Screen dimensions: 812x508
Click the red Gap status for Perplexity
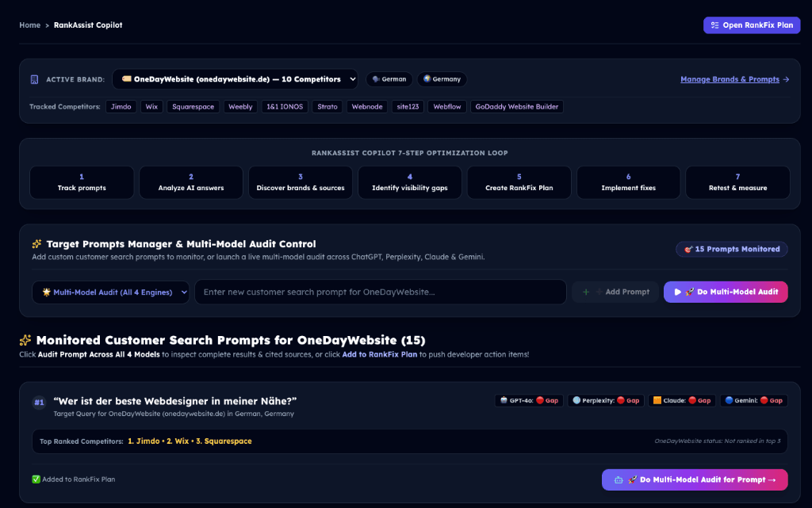[x=628, y=400]
